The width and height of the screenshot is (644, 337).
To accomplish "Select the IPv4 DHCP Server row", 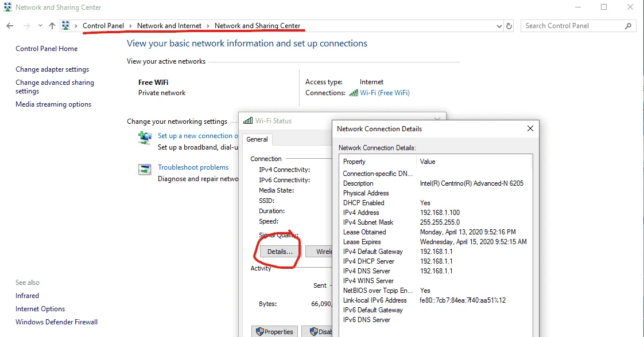I will [435, 261].
